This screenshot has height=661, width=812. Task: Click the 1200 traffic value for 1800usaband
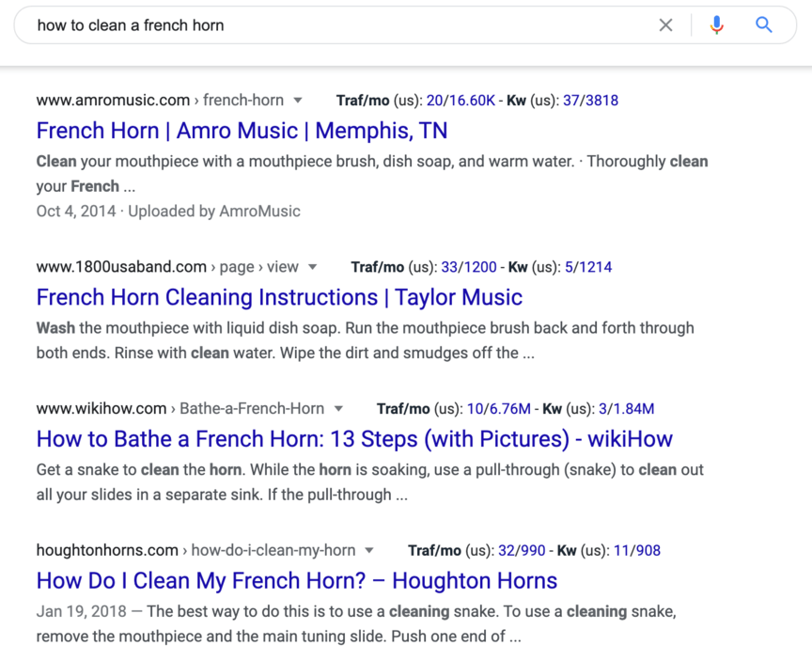pyautogui.click(x=489, y=267)
